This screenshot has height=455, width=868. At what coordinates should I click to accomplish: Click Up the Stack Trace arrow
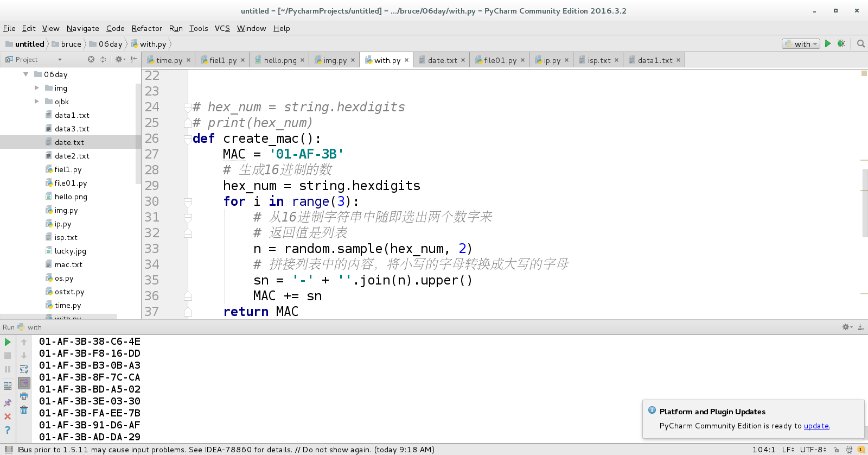click(x=24, y=342)
